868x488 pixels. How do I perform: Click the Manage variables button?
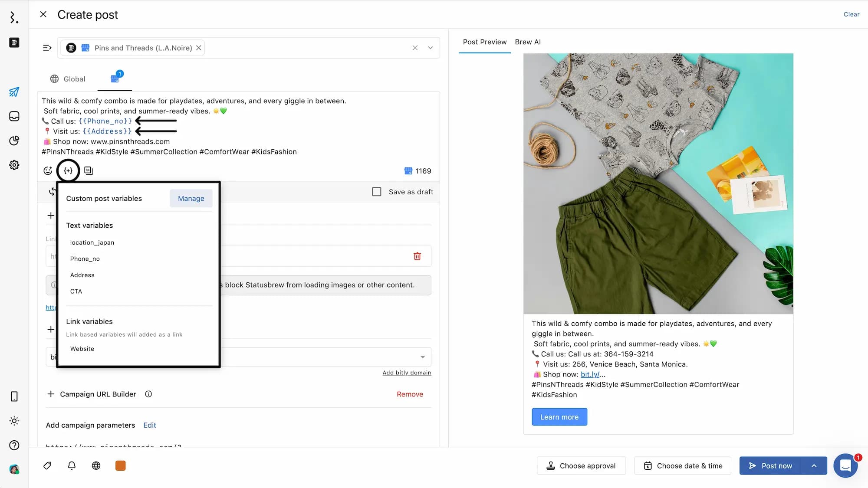pyautogui.click(x=191, y=198)
